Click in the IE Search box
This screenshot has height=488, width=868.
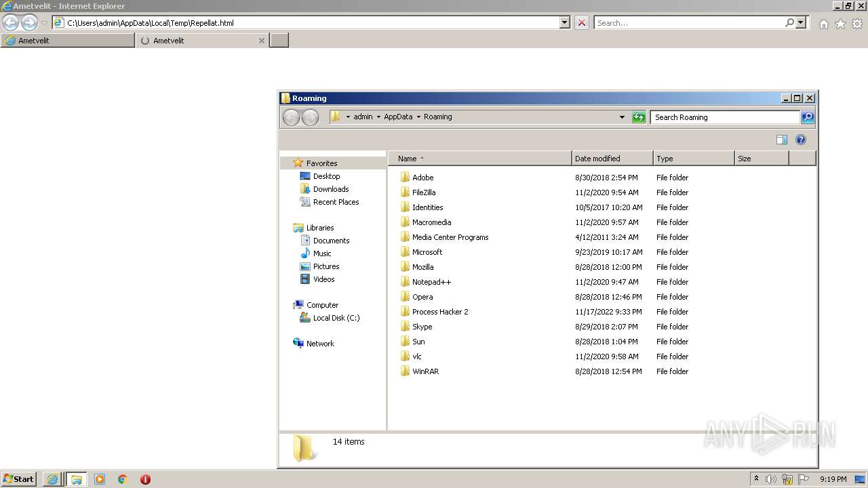tap(689, 22)
